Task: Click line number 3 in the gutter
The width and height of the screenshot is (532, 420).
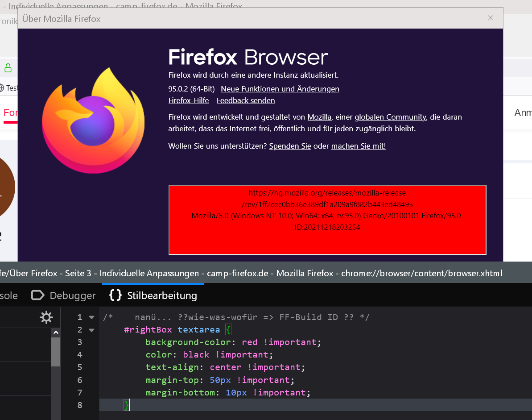Action: pos(80,342)
